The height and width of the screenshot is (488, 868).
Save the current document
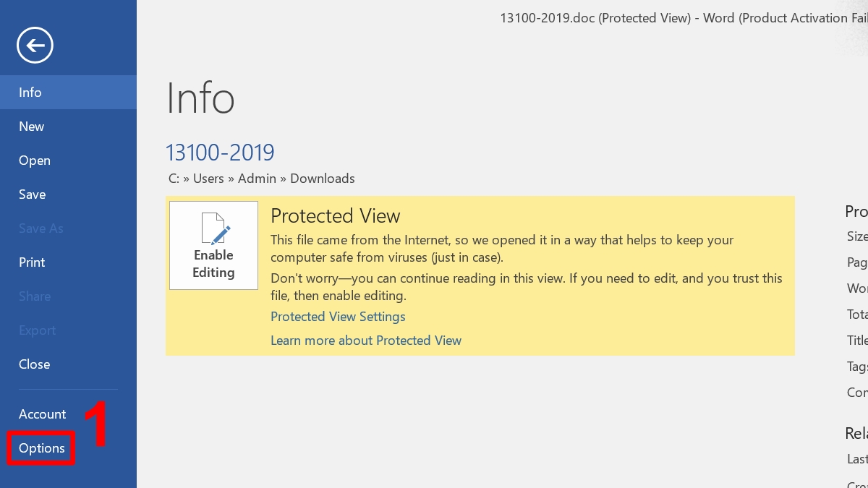tap(32, 194)
